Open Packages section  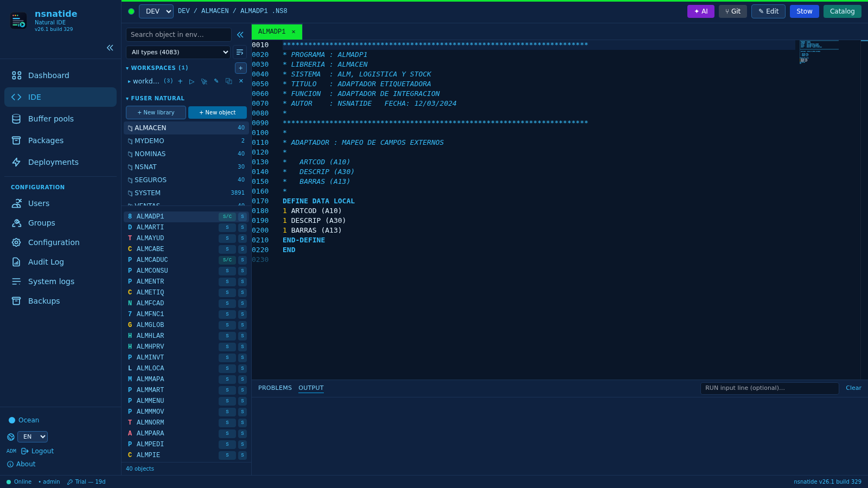point(60,140)
